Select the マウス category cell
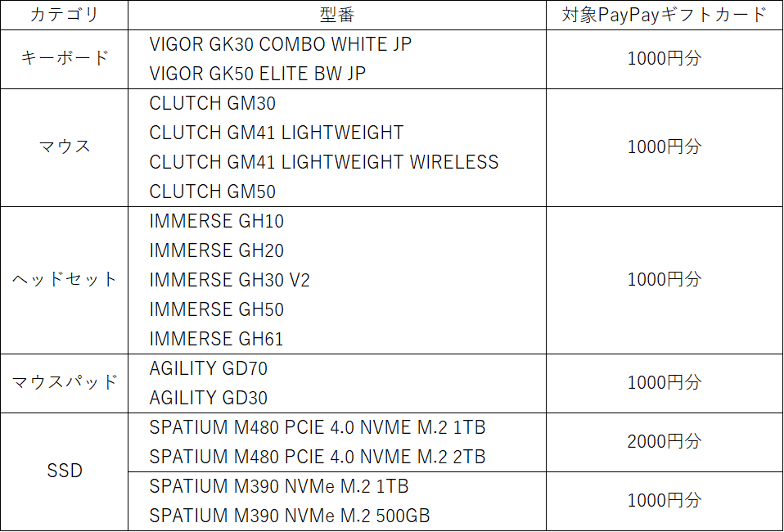784x532 pixels. point(65,147)
